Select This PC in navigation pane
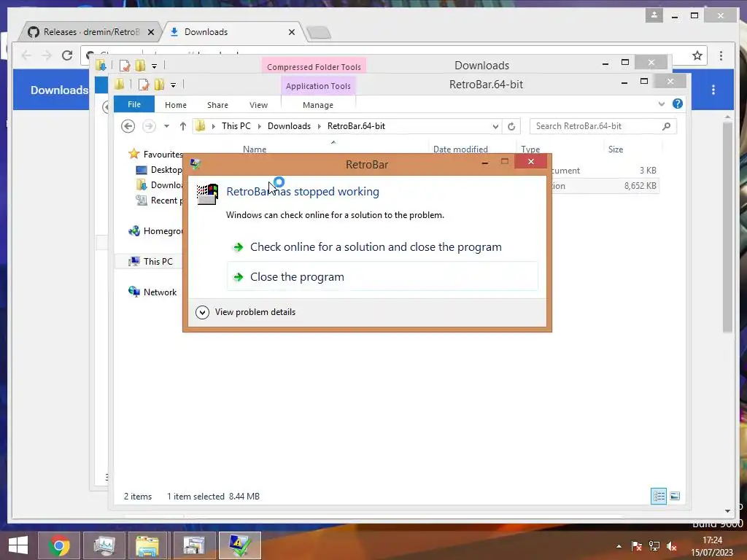The height and width of the screenshot is (560, 747). [x=151, y=262]
